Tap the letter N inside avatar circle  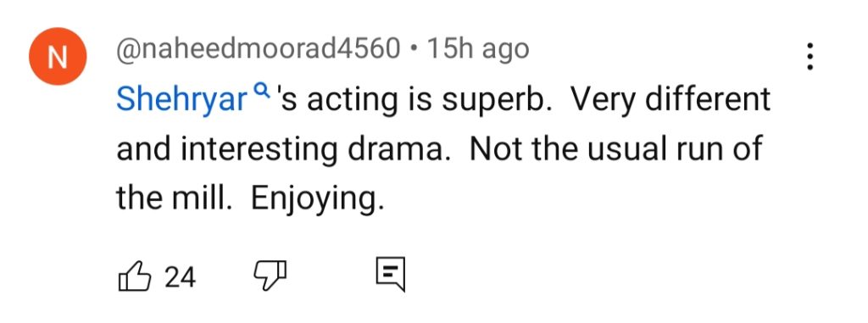pyautogui.click(x=58, y=57)
